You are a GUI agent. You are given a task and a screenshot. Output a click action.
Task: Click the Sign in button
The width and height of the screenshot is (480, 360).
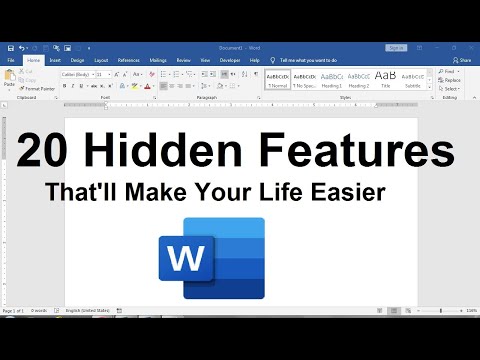[396, 48]
